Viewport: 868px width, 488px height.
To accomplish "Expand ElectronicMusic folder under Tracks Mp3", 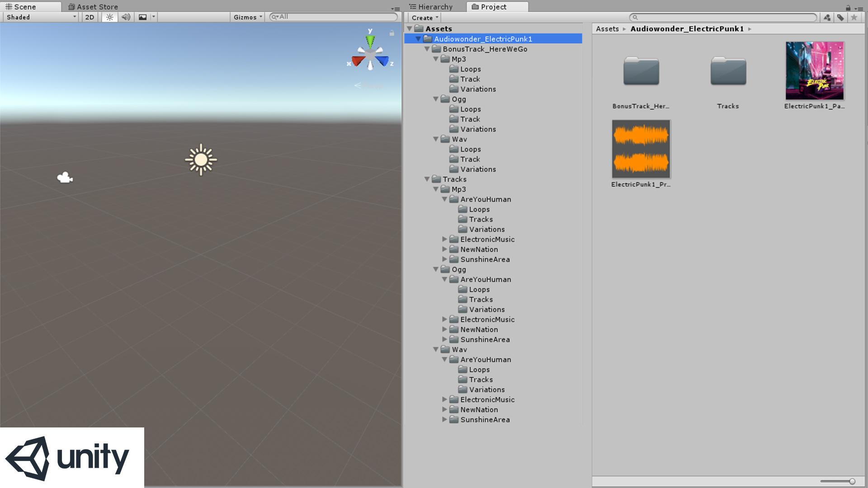I will click(x=444, y=239).
